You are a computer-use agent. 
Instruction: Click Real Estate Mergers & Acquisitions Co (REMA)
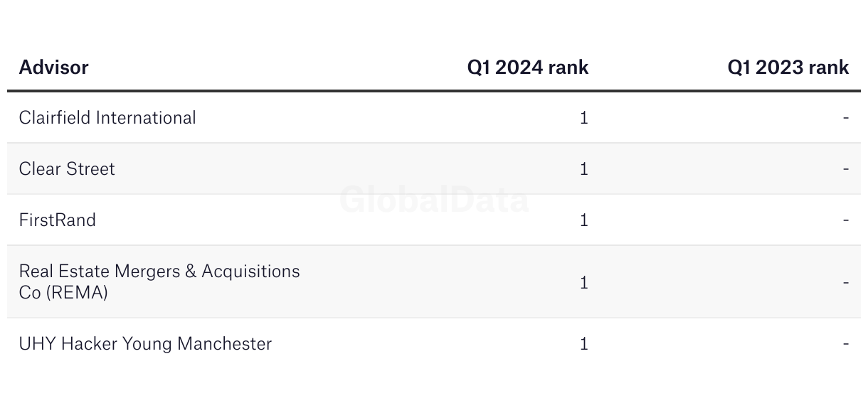click(x=159, y=281)
